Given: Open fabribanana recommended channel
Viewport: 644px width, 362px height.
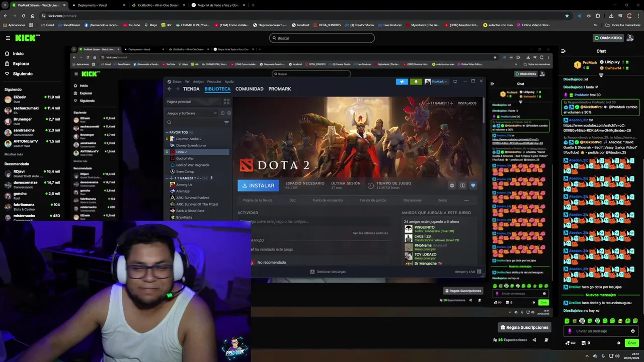Looking at the screenshot, I should pyautogui.click(x=32, y=207).
